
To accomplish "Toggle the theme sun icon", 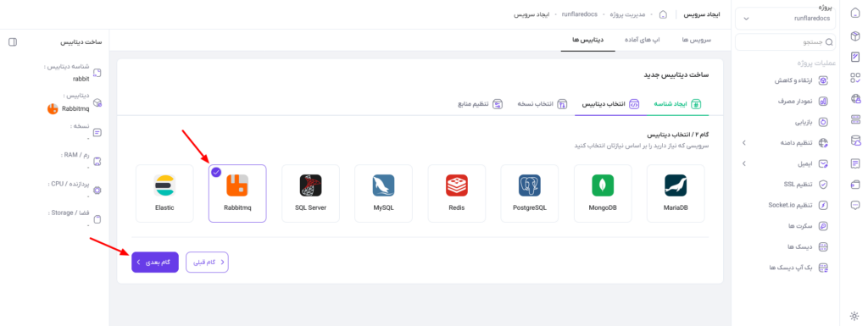I will (x=854, y=317).
